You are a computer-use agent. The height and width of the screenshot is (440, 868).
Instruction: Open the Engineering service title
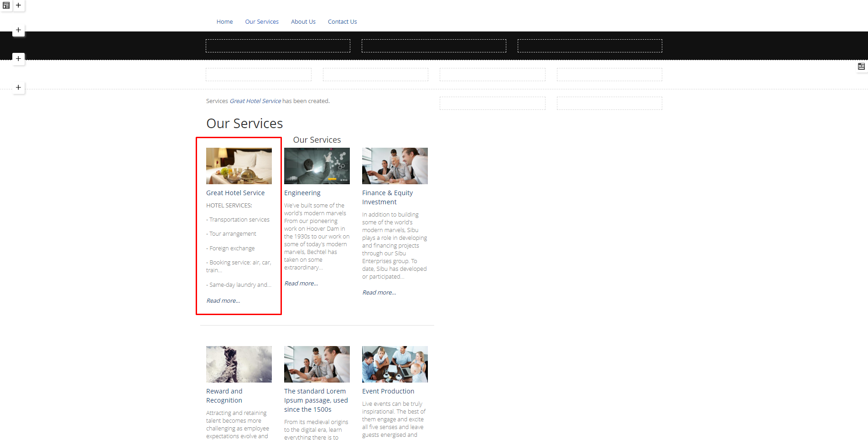tap(302, 193)
